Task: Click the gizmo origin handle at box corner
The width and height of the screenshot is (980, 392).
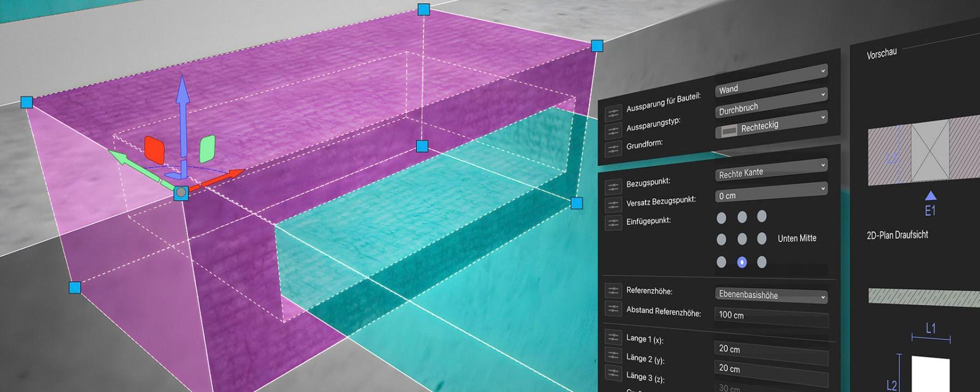Action: pos(181,192)
